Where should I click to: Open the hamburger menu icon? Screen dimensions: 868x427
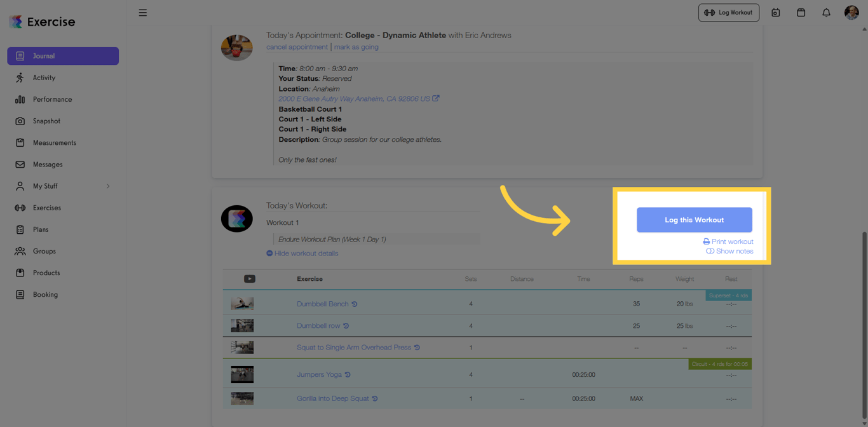143,12
